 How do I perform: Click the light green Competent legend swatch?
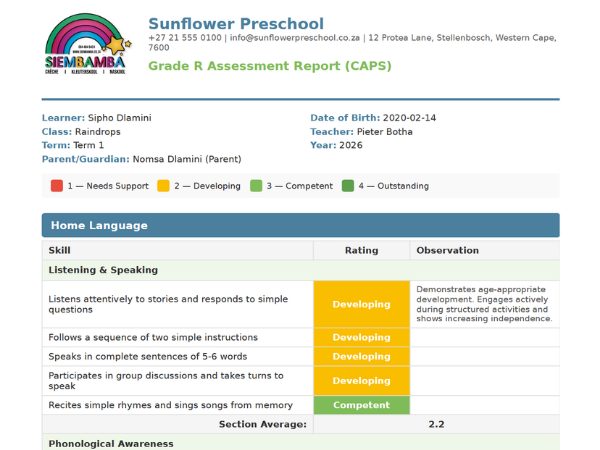tap(256, 186)
